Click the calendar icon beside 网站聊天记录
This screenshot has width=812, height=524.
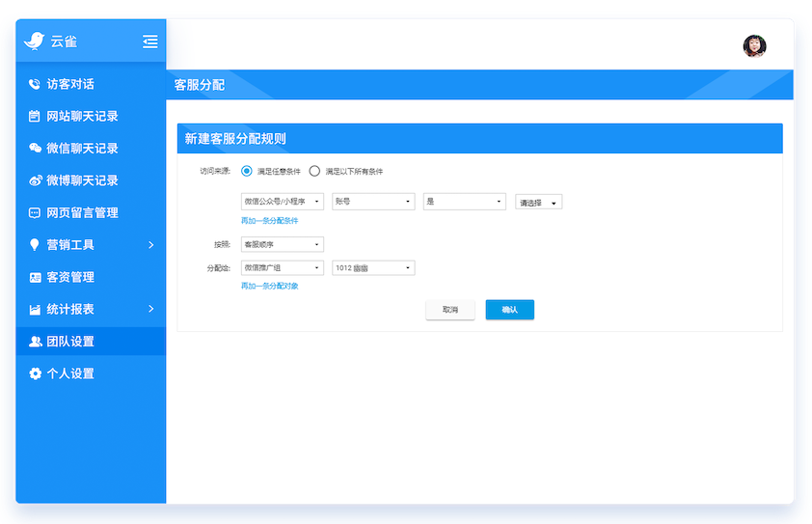pyautogui.click(x=34, y=116)
